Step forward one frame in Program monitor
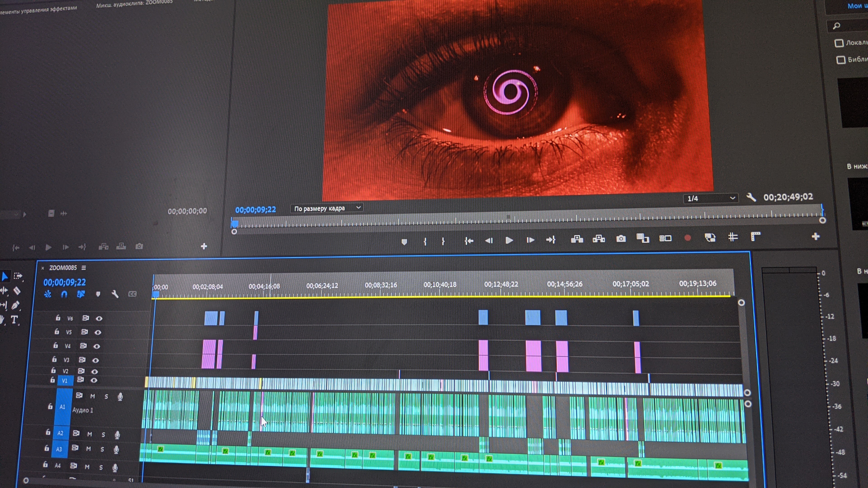This screenshot has height=488, width=868. pyautogui.click(x=530, y=240)
